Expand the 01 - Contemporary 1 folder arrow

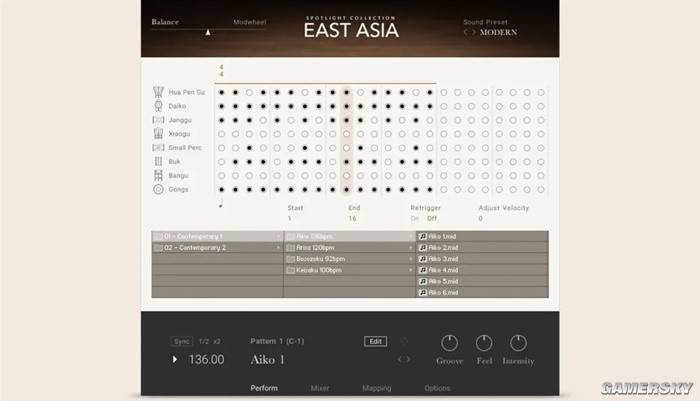click(278, 236)
